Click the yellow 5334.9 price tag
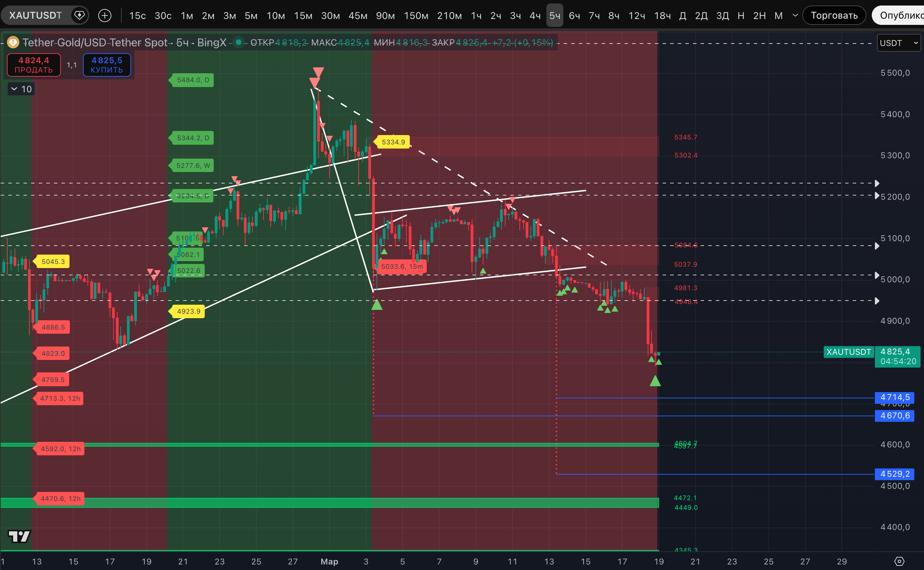924x570 pixels. [393, 142]
